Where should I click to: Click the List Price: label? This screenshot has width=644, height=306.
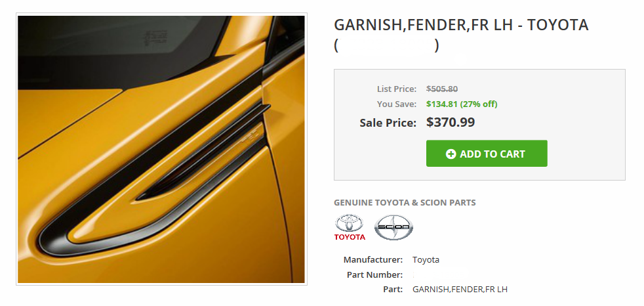pyautogui.click(x=396, y=89)
